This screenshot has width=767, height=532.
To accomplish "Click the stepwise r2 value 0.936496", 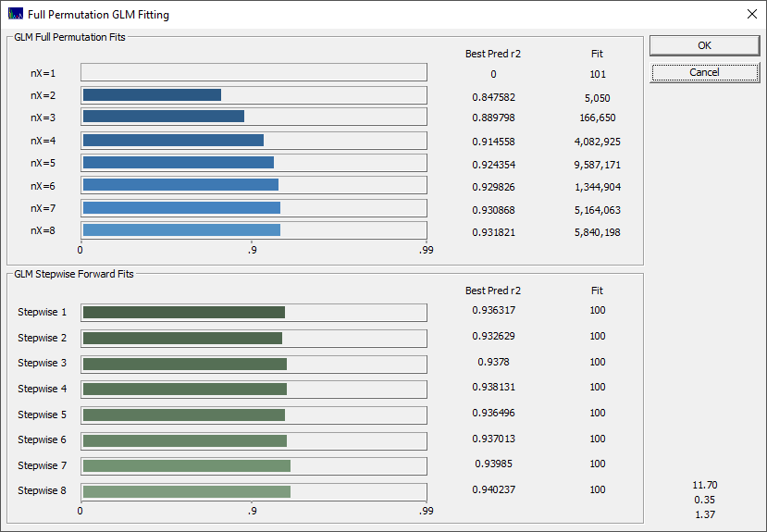I will pos(493,413).
